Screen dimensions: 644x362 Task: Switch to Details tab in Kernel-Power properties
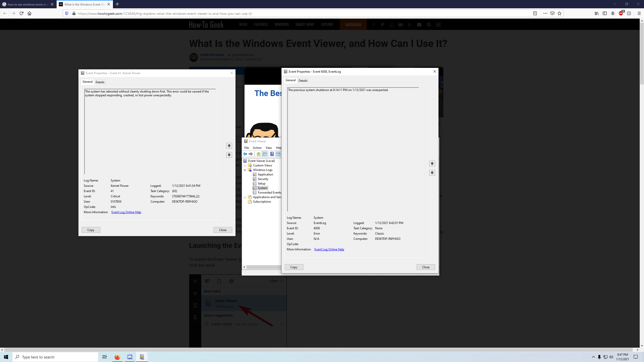pos(100,82)
